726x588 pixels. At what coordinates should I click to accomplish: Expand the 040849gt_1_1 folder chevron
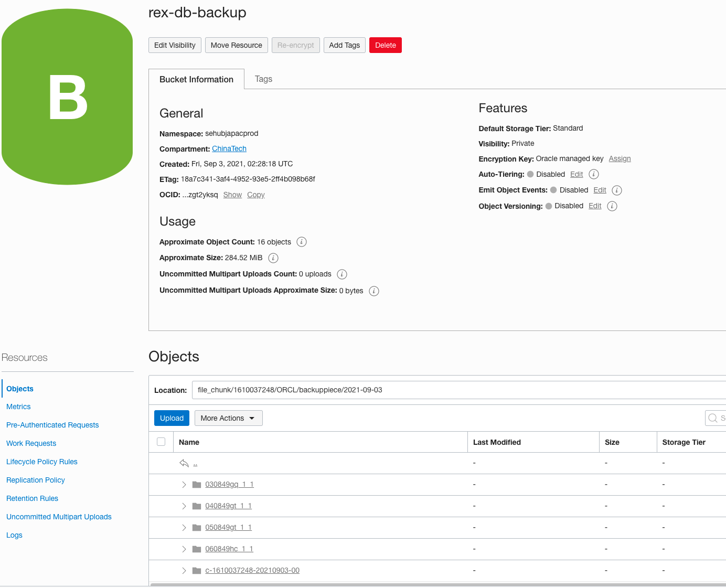pyautogui.click(x=184, y=506)
